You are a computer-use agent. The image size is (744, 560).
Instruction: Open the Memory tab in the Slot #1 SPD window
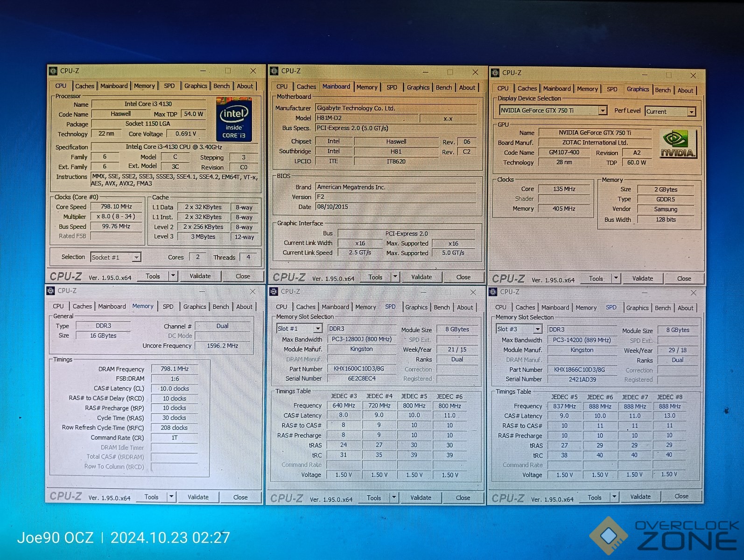[365, 308]
